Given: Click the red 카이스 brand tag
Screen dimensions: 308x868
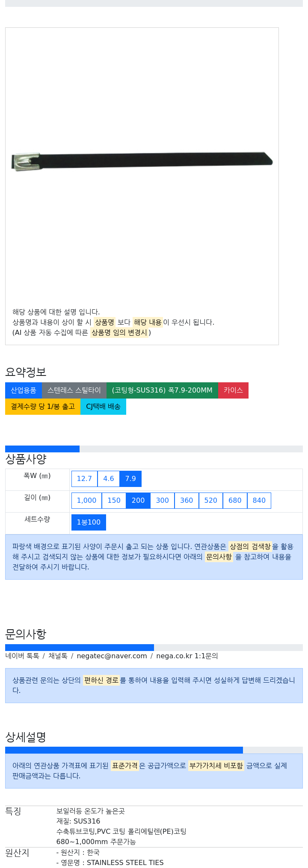Looking at the screenshot, I should tap(233, 390).
